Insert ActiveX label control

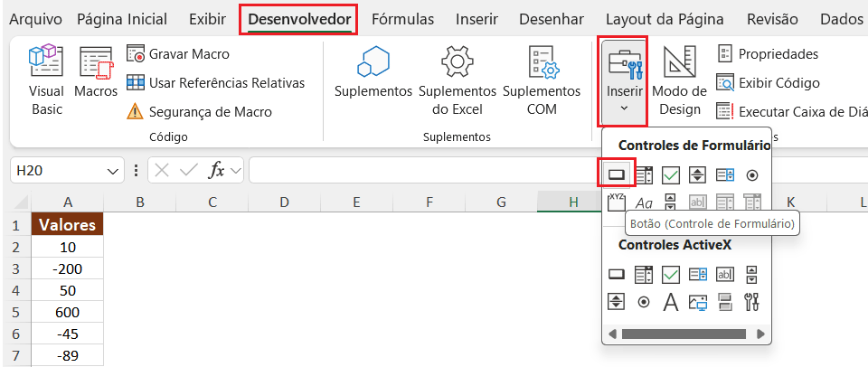(x=670, y=302)
